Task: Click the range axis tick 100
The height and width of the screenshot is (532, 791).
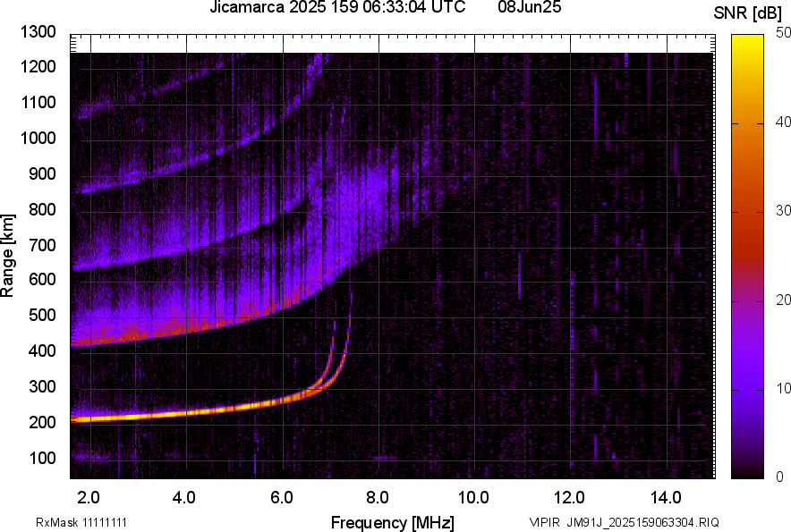Action: 42,458
